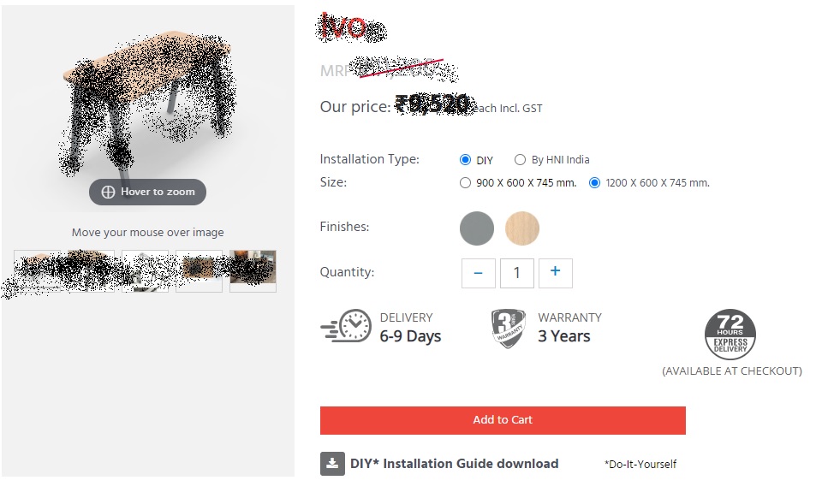
Task: Increase quantity with the plus button
Action: pos(555,273)
